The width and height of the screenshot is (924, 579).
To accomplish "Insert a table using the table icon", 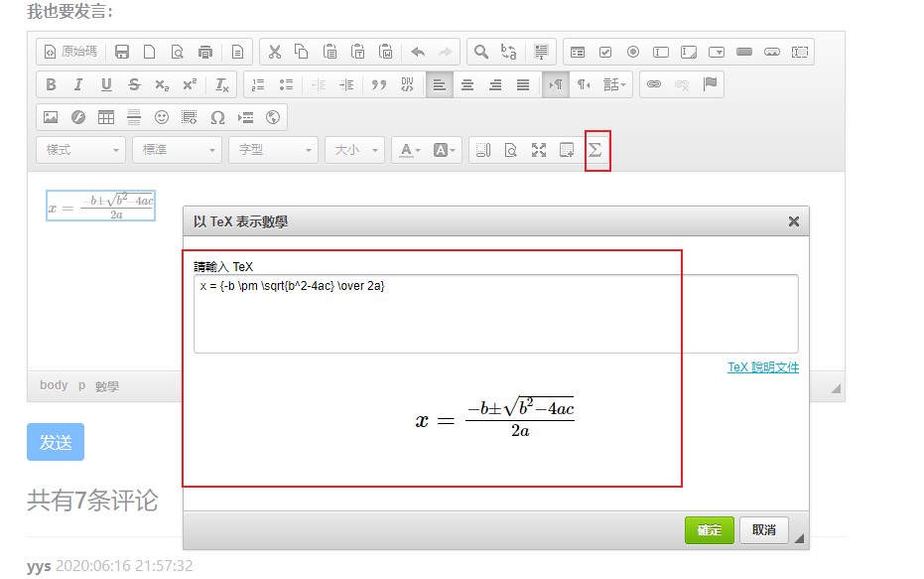I will (105, 117).
